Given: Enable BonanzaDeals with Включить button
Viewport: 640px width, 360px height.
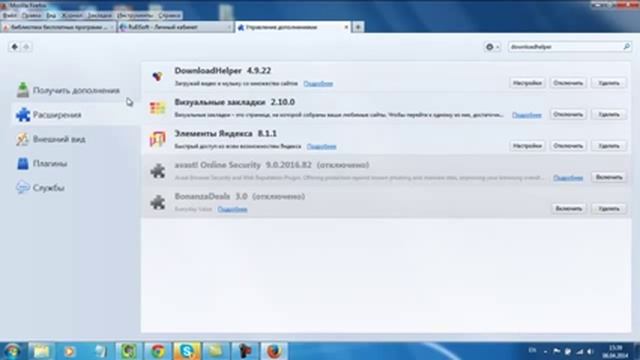Looking at the screenshot, I should coord(569,209).
